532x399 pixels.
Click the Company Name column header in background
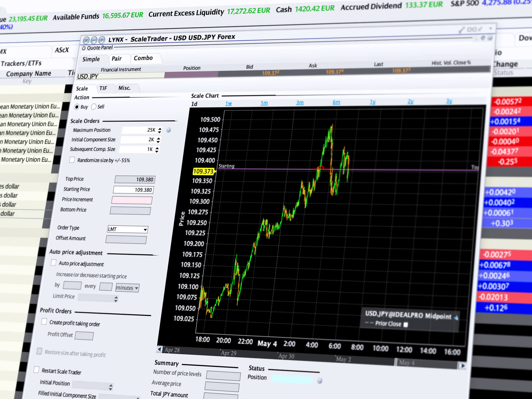point(29,74)
